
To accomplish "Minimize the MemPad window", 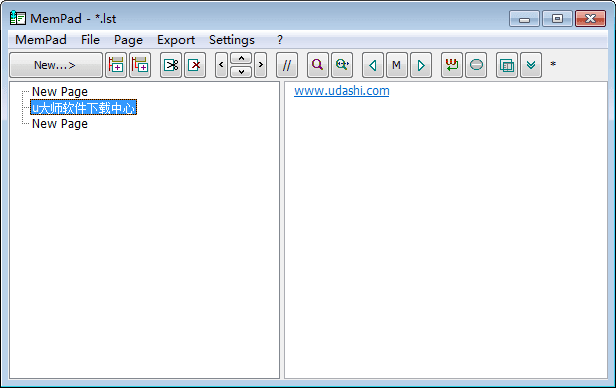I will coord(524,18).
